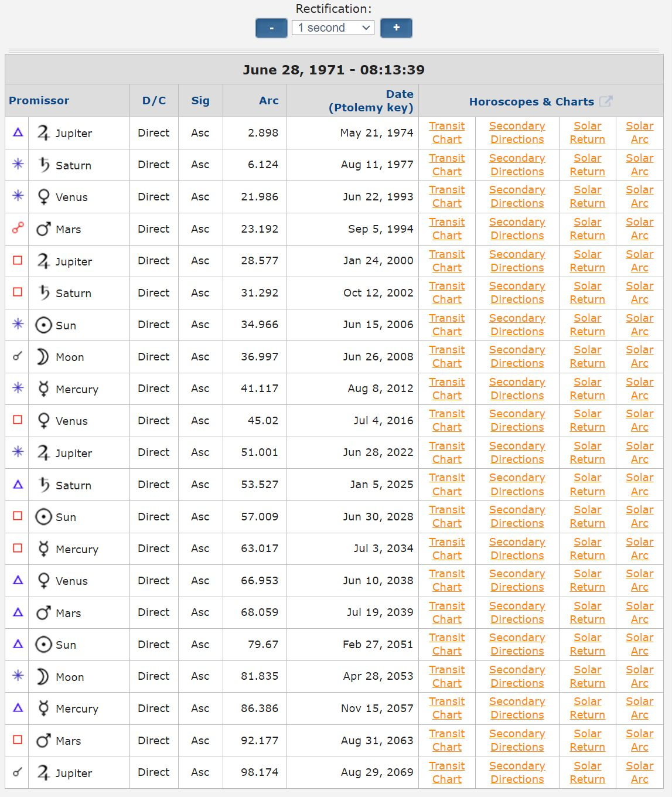Image resolution: width=672 pixels, height=797 pixels.
Task: Click the square aspect icon beside Venus 45.02
Action: (18, 420)
